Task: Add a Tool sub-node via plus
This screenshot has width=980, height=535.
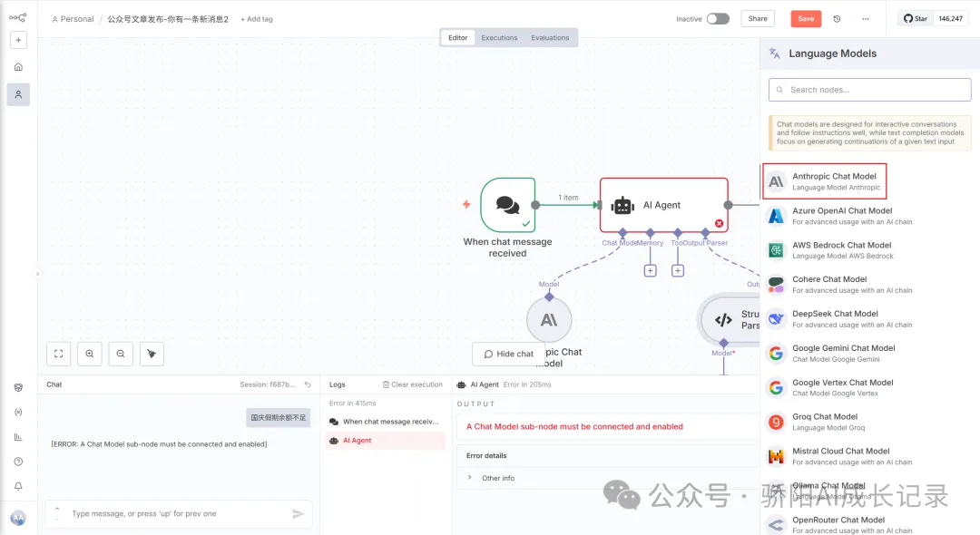Action: [678, 270]
